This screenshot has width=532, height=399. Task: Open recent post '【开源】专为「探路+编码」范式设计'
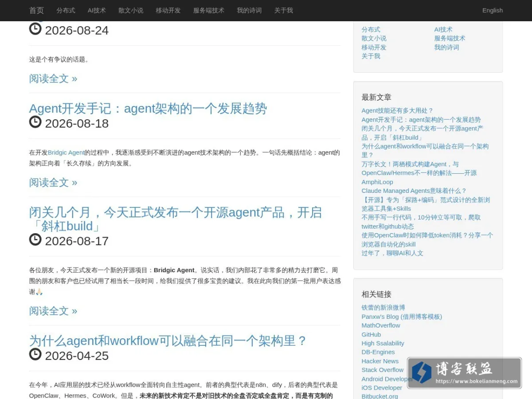click(426, 204)
